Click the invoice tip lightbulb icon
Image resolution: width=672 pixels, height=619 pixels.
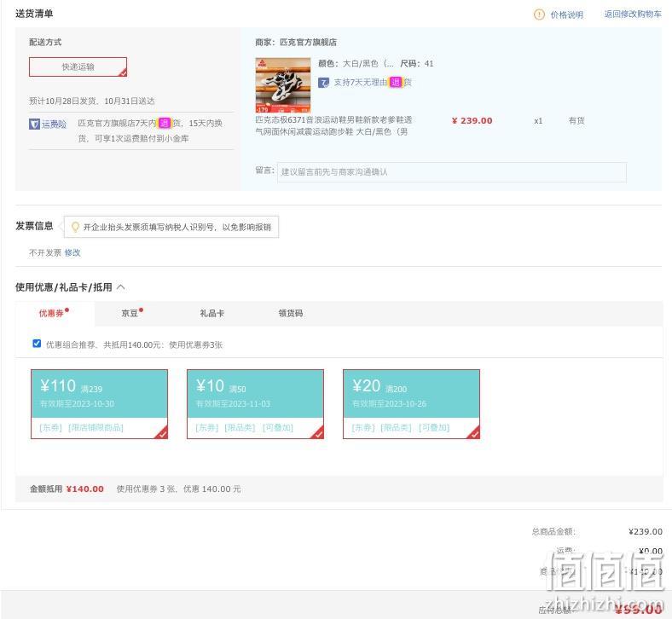click(75, 227)
